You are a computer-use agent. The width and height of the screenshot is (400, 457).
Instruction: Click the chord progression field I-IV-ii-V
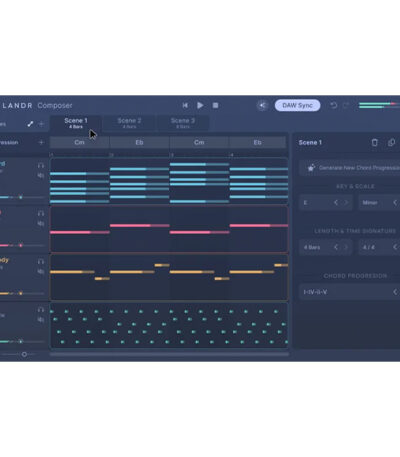[x=349, y=292]
